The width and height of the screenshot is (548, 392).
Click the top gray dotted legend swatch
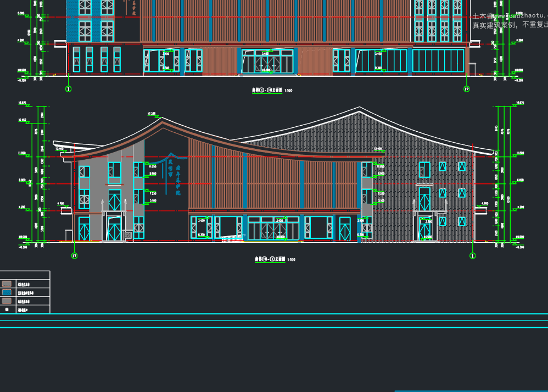coord(7,284)
